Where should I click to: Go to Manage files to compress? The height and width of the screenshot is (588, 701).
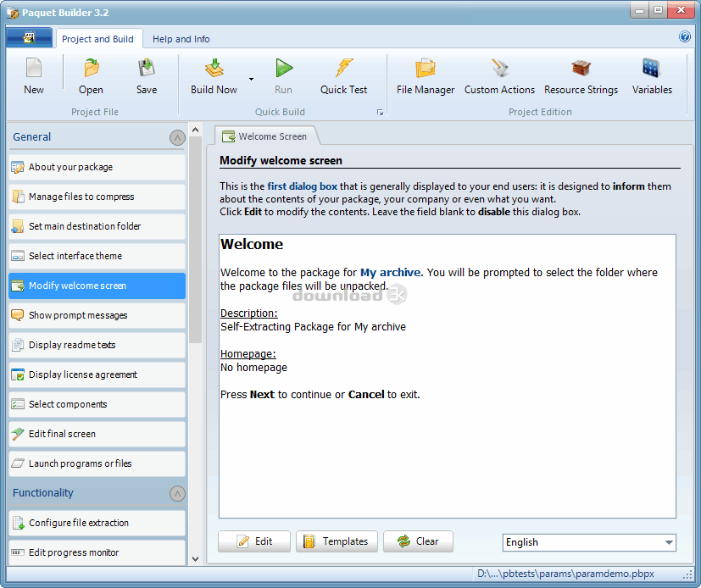point(97,197)
